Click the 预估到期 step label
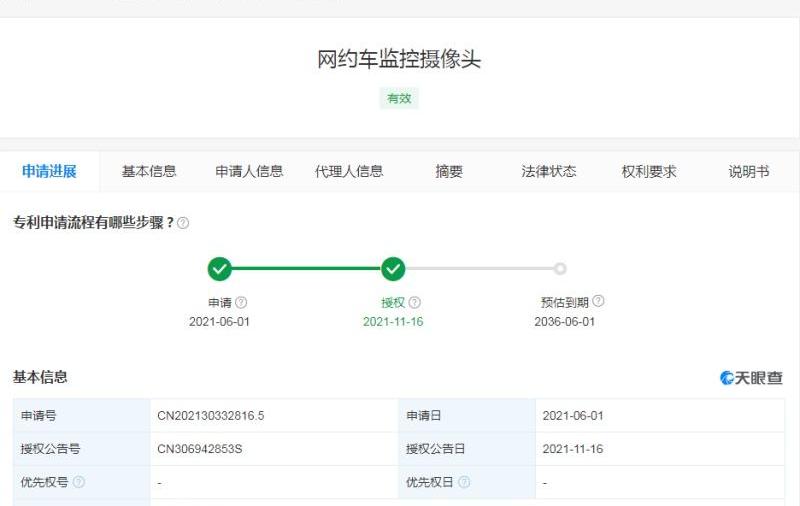This screenshot has height=506, width=800. [x=565, y=302]
